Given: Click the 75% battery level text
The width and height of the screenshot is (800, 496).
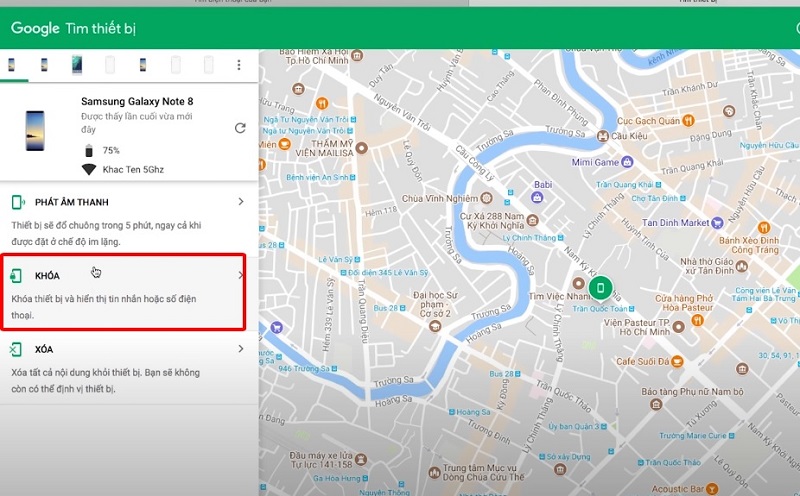Looking at the screenshot, I should pos(111,150).
